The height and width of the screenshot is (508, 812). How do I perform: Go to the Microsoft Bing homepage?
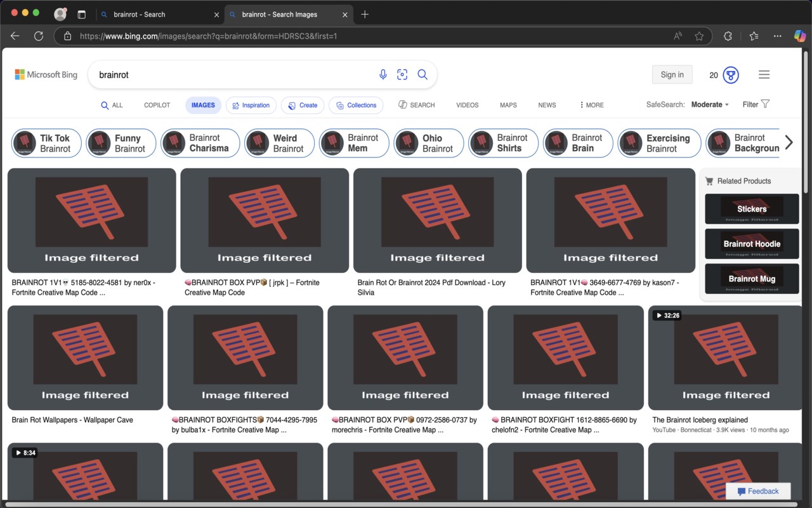coord(46,75)
